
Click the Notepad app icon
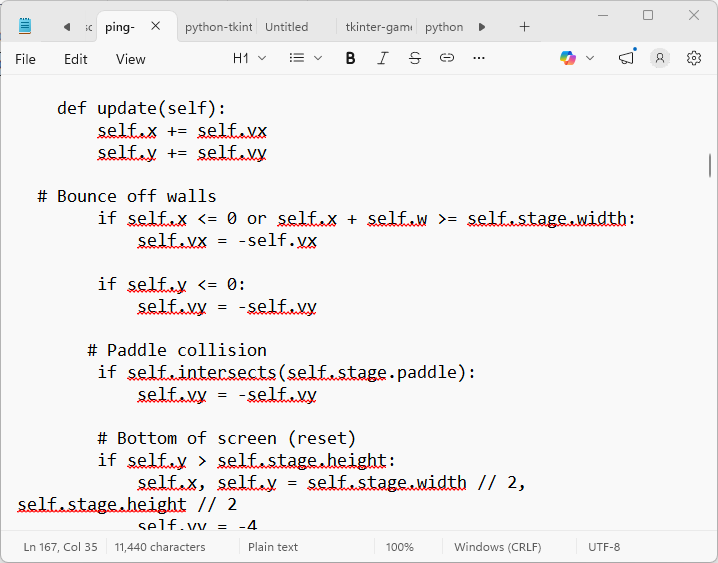point(25,26)
